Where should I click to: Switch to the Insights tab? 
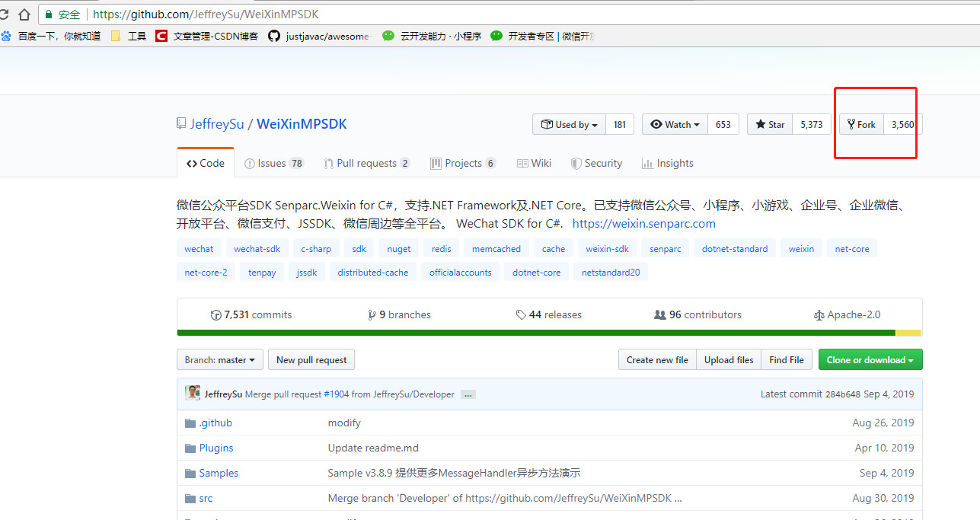[668, 163]
